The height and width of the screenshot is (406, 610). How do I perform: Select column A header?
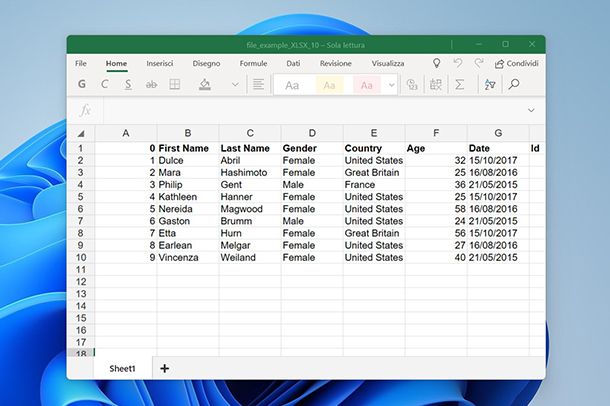(126, 133)
